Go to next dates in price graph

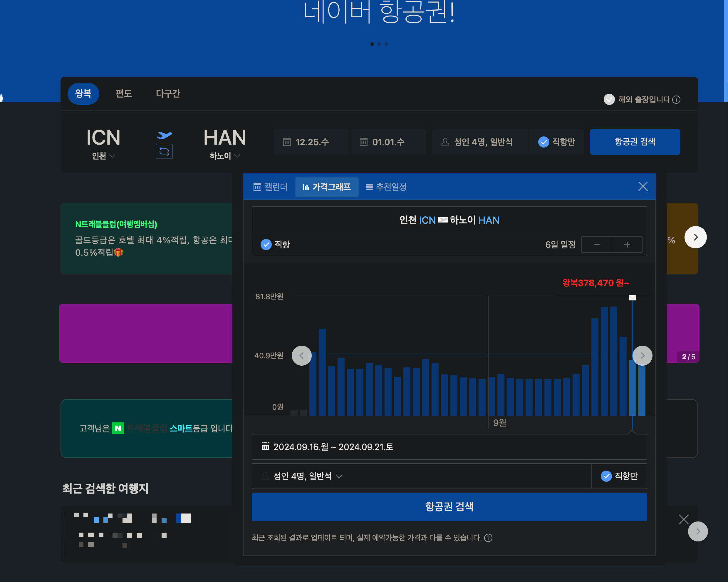642,355
